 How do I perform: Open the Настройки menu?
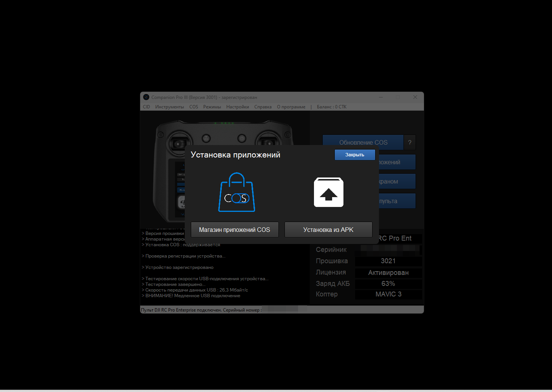tap(237, 107)
